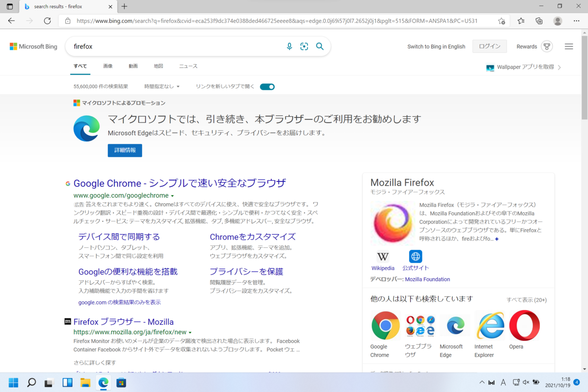The image size is (588, 392).
Task: Reload the current page
Action: pos(48,21)
